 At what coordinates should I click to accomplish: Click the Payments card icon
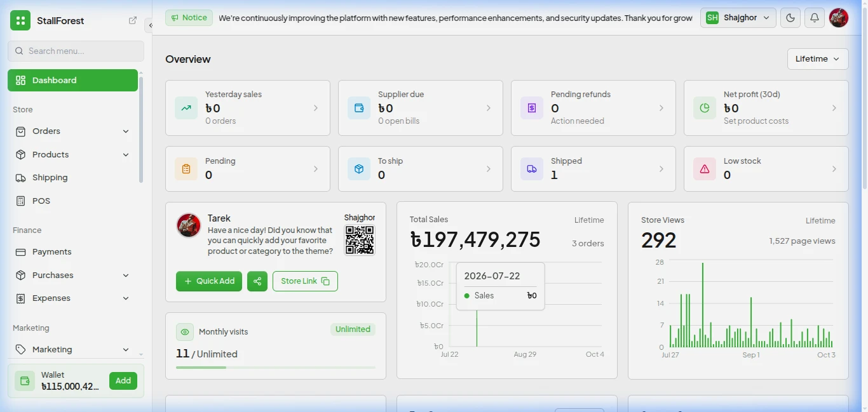point(20,252)
